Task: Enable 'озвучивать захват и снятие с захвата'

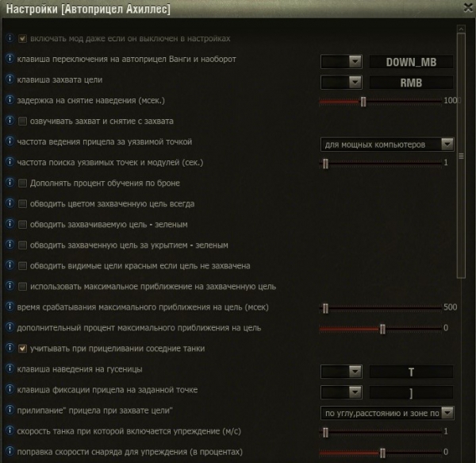Action: click(22, 122)
